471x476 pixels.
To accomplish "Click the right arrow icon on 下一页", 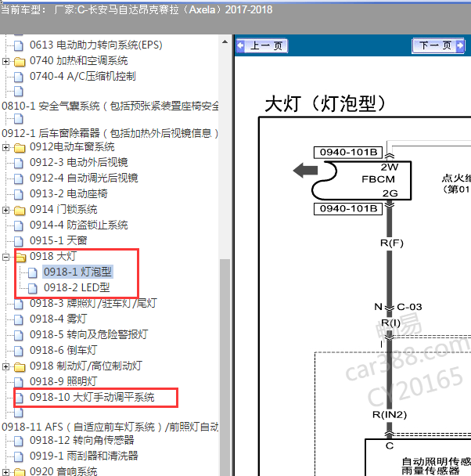I will (460, 46).
